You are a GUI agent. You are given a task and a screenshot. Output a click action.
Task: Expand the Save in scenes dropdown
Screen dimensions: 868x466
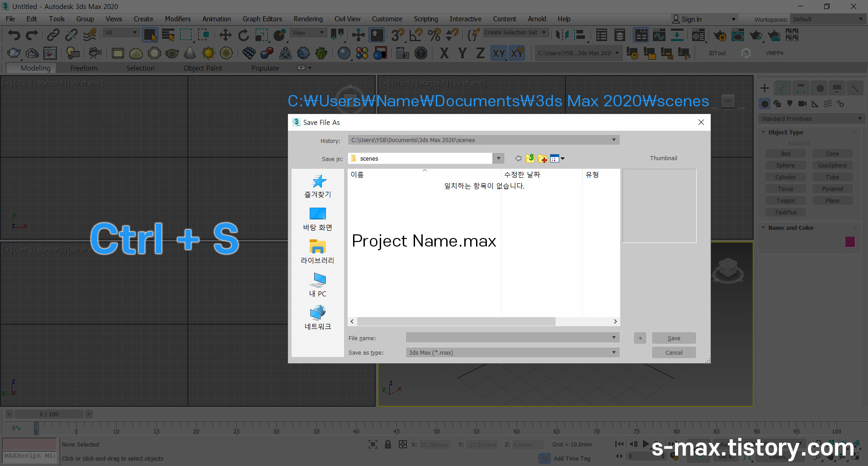click(x=498, y=158)
